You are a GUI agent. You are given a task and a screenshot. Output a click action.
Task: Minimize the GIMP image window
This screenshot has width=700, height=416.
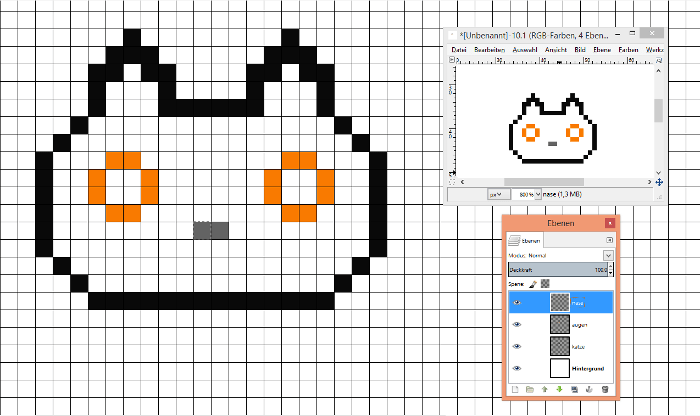pos(618,34)
